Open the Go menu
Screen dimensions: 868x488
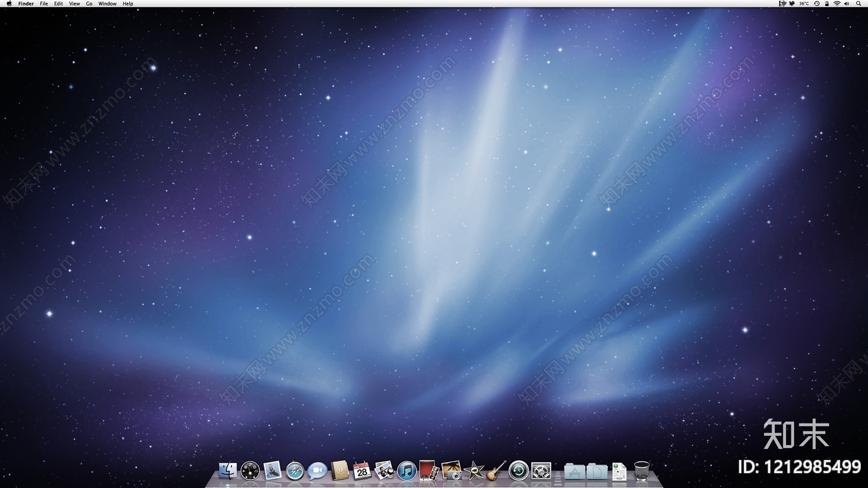point(89,4)
